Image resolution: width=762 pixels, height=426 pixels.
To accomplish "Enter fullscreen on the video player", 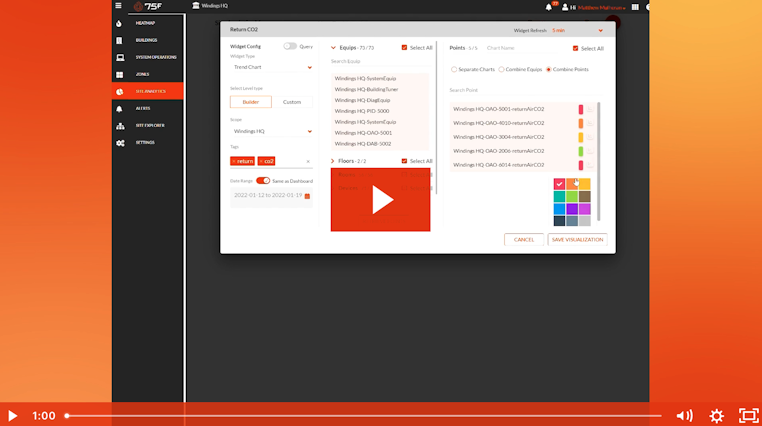I will pos(749,416).
